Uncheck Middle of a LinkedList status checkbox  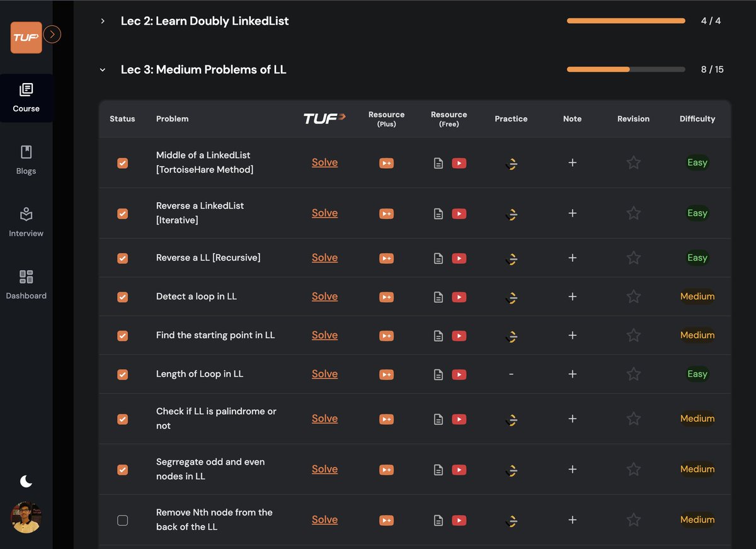[123, 163]
